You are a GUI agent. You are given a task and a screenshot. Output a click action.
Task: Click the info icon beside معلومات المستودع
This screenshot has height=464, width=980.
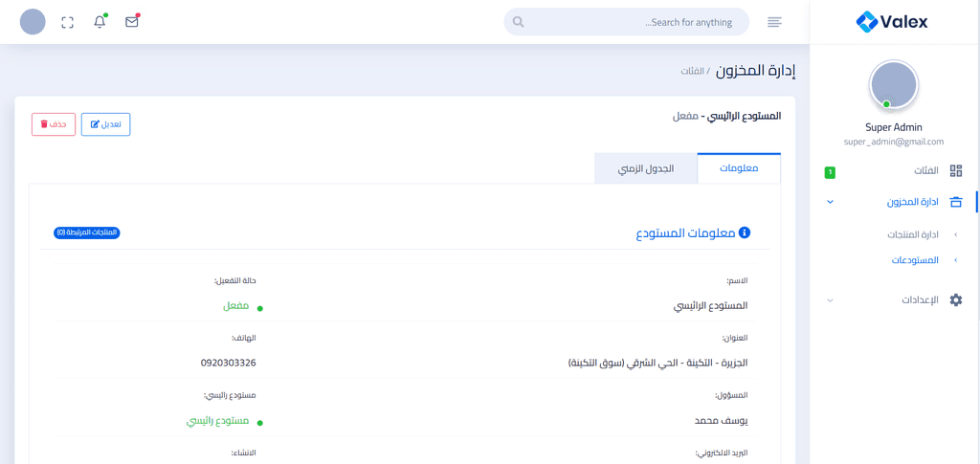point(745,232)
